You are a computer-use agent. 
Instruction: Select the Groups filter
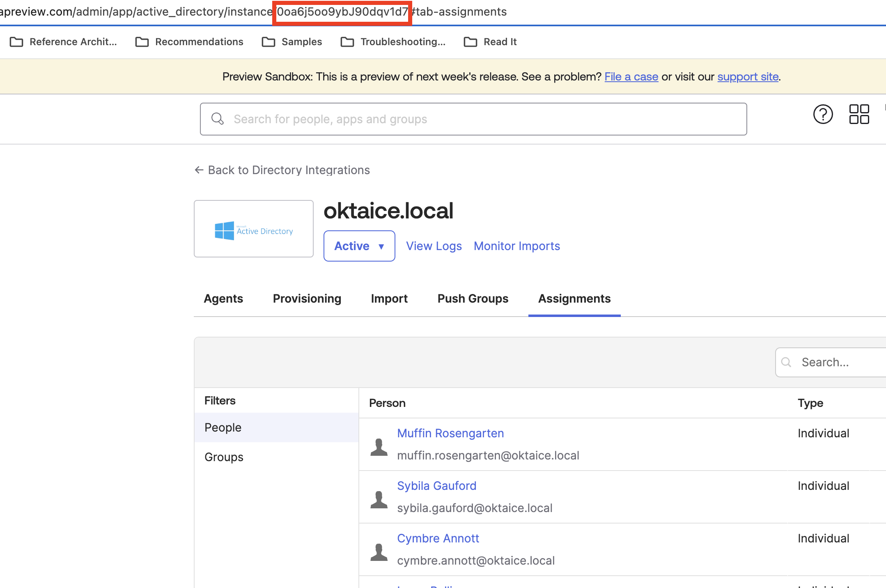click(224, 457)
